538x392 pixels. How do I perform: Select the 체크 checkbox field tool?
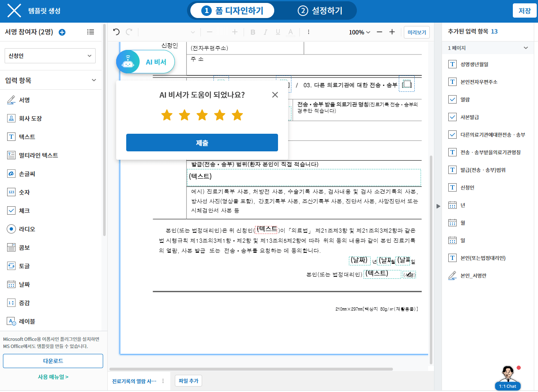[24, 210]
